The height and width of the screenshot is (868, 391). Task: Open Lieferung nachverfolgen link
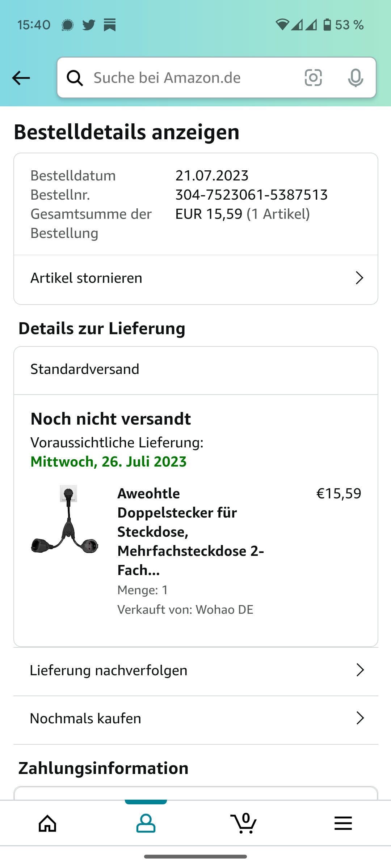(x=109, y=670)
